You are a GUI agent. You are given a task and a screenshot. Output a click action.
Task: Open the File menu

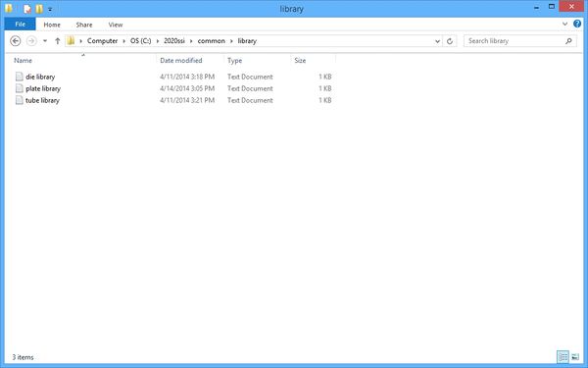click(x=21, y=24)
